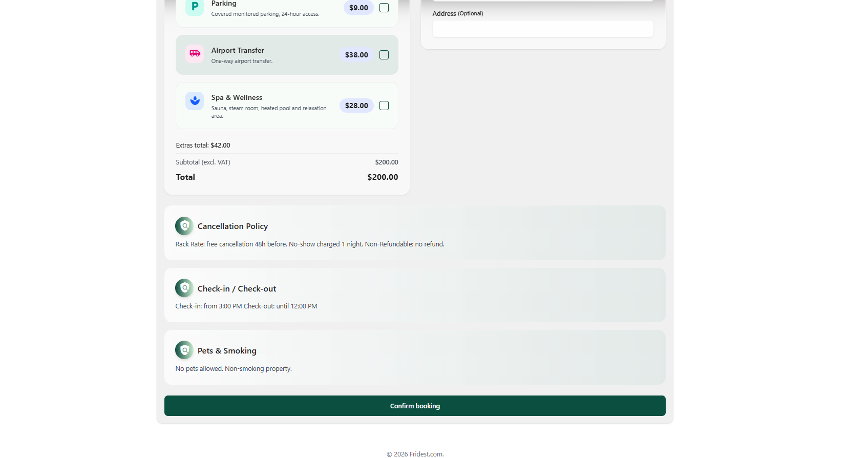Click the $38.00 Airport Transfer price badge
Viewport: 868px width, 458px height.
point(356,55)
